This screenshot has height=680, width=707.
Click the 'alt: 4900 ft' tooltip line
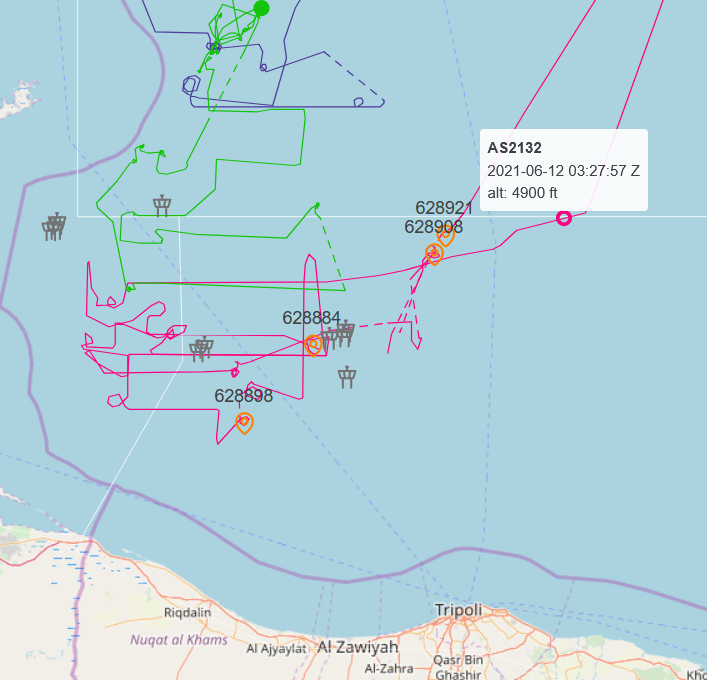pyautogui.click(x=520, y=192)
